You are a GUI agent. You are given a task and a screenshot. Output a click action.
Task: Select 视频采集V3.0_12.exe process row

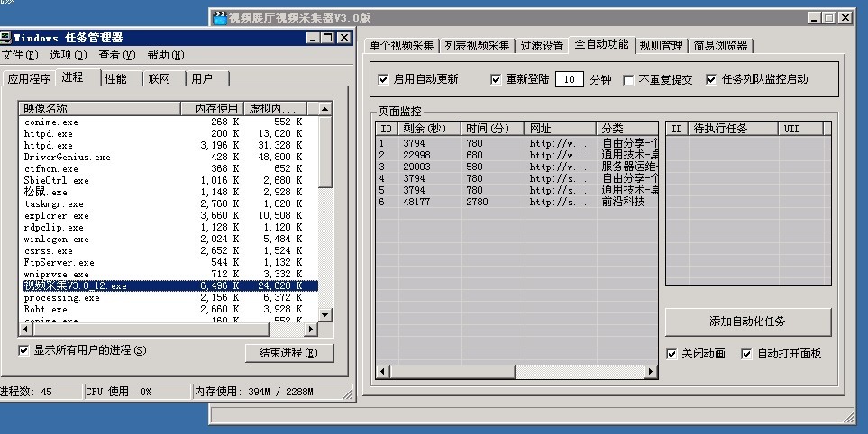[x=170, y=285]
